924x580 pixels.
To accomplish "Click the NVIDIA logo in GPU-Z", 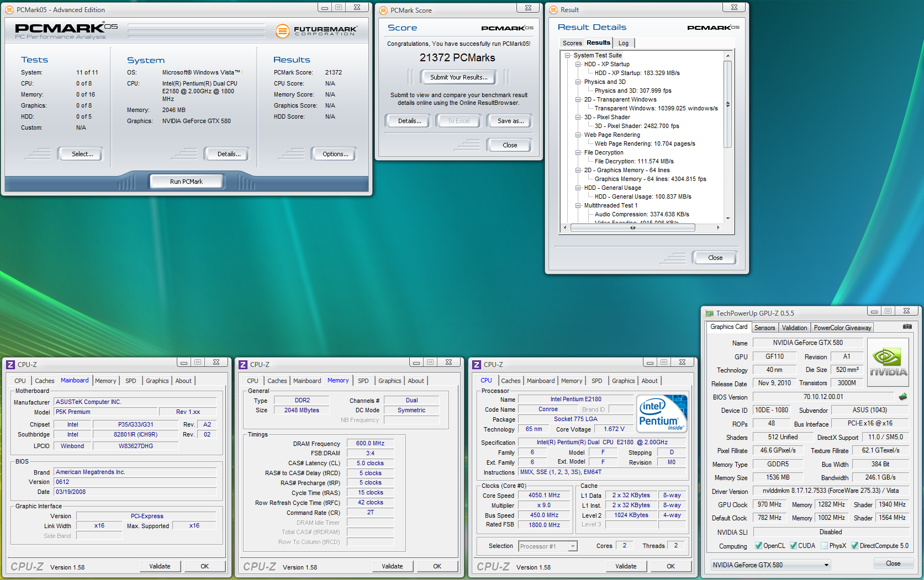I will (x=888, y=361).
